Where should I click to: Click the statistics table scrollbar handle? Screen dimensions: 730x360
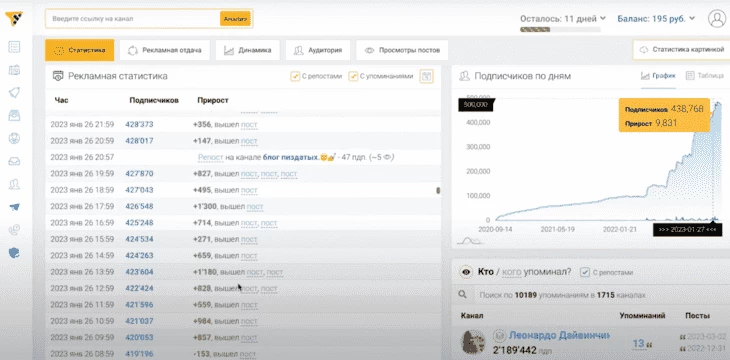[438, 190]
